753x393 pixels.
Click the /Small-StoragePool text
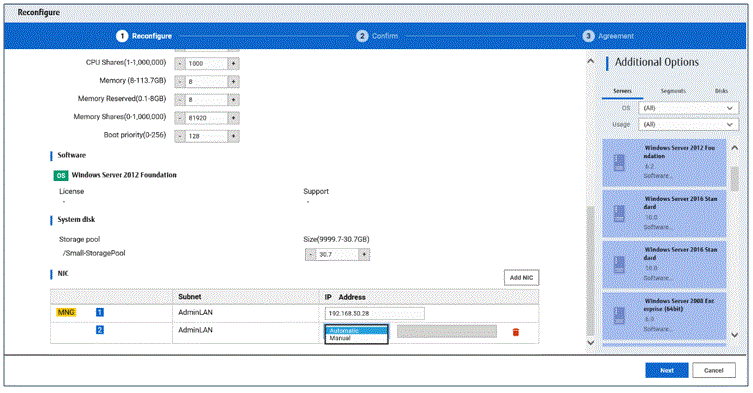pyautogui.click(x=94, y=253)
